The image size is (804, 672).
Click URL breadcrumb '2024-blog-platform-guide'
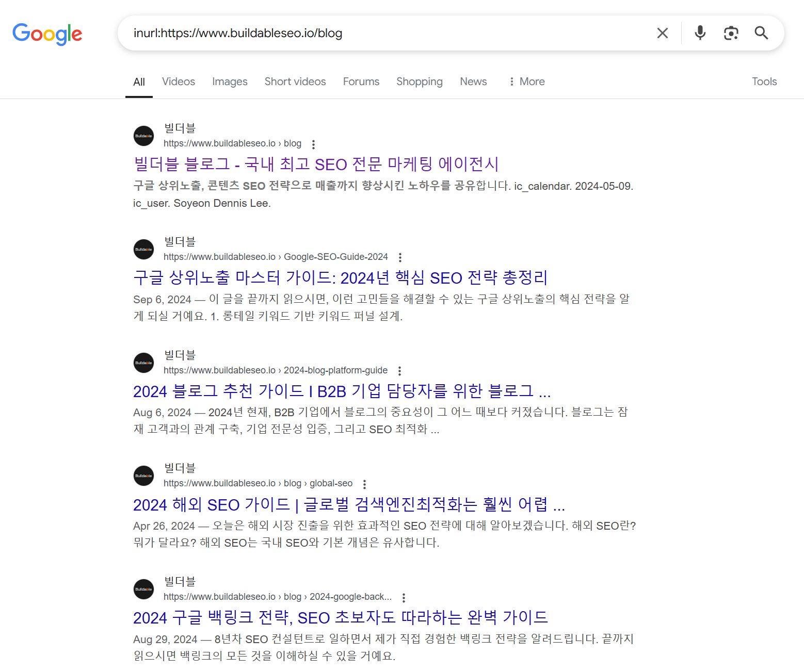point(335,370)
